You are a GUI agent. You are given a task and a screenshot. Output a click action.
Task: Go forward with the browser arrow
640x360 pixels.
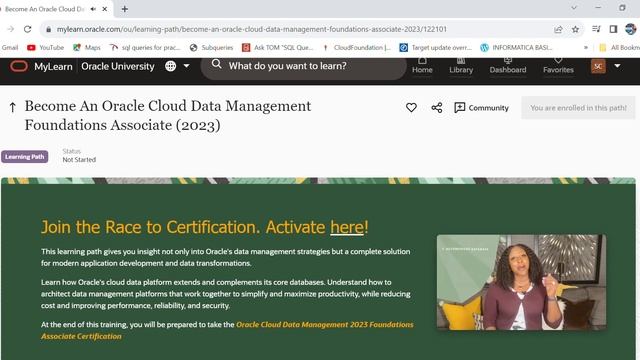pyautogui.click(x=11, y=29)
